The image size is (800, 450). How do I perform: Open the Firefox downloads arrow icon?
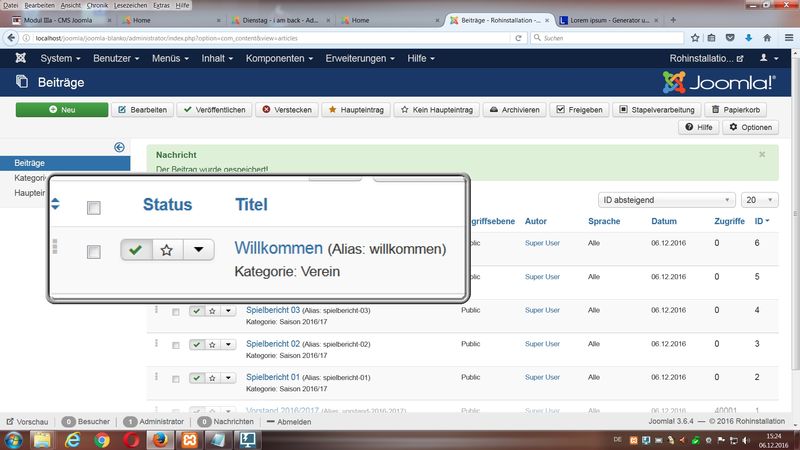coord(748,38)
